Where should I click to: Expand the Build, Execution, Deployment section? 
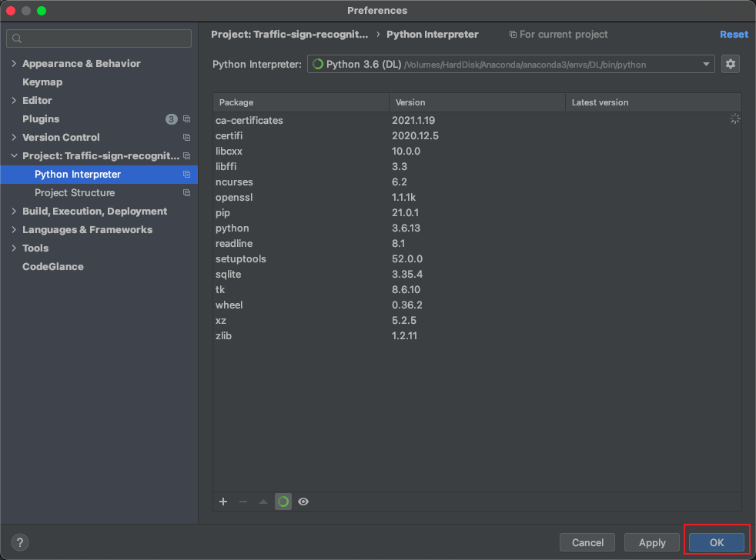14,212
